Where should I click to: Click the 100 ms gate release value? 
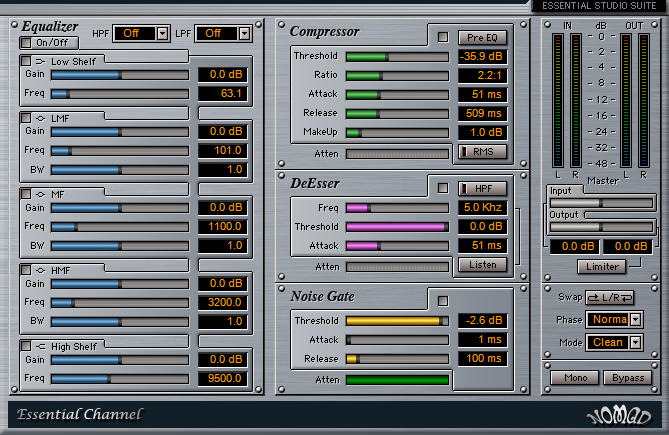(x=483, y=358)
